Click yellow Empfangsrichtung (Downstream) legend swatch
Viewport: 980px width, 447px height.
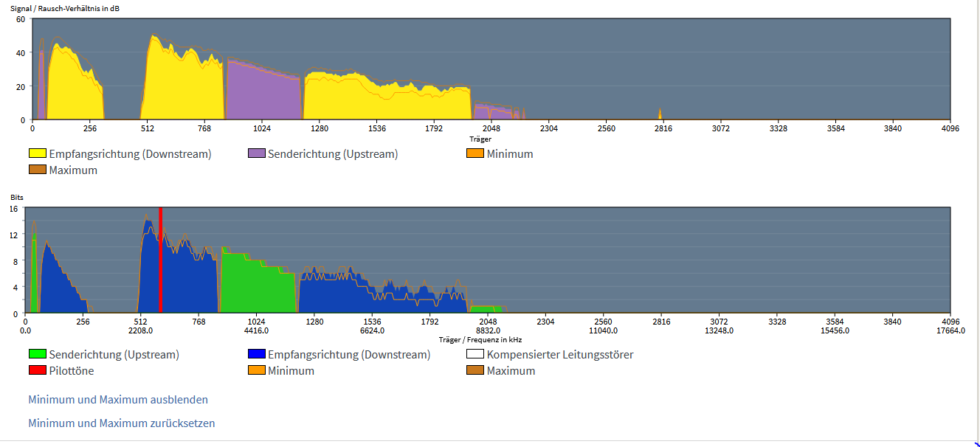(x=38, y=154)
